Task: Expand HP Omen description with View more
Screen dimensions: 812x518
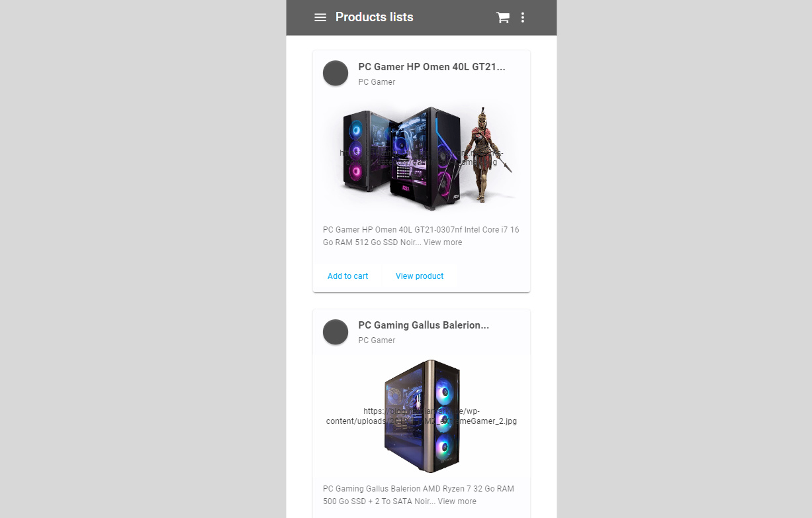Action: pyautogui.click(x=443, y=242)
